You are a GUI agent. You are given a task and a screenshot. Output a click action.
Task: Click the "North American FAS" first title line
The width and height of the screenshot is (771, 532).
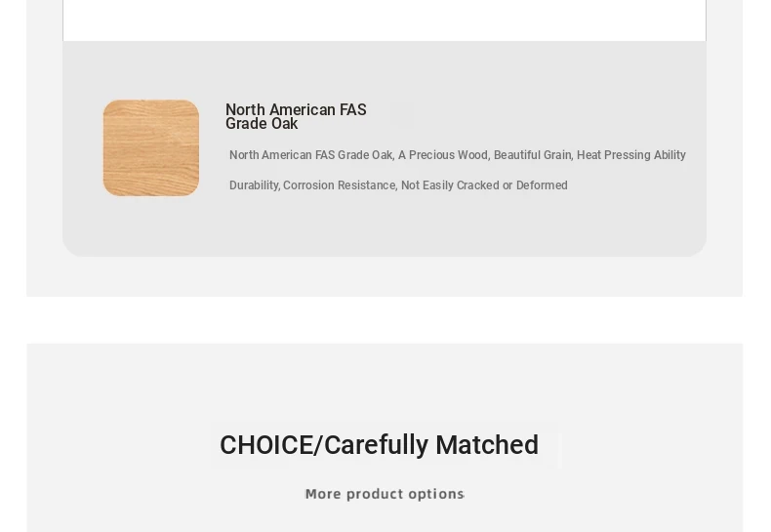tap(296, 109)
